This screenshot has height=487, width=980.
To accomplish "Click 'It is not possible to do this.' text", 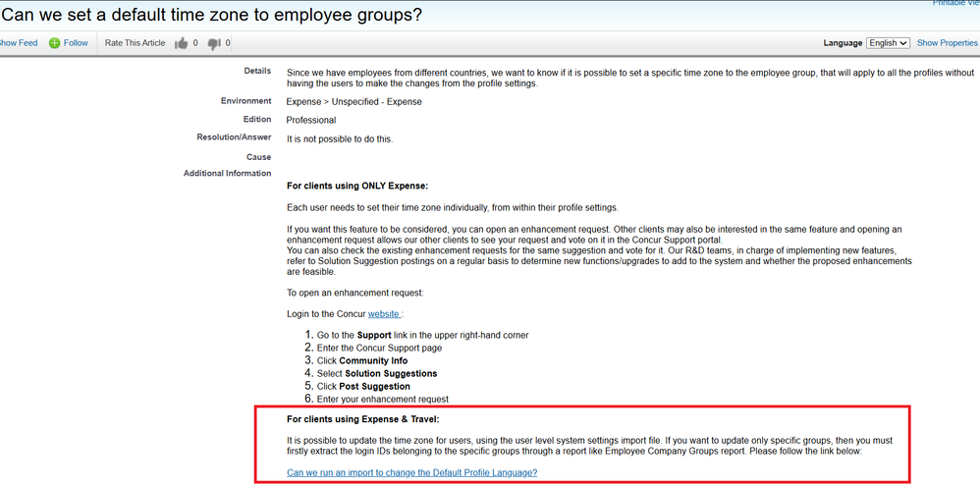I will [x=340, y=139].
